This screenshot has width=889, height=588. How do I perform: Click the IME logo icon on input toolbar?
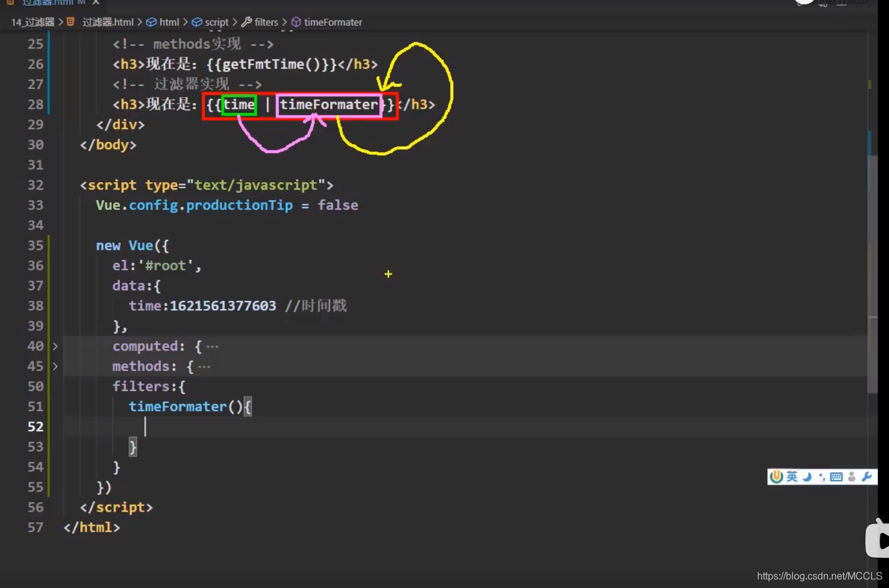coord(776,477)
